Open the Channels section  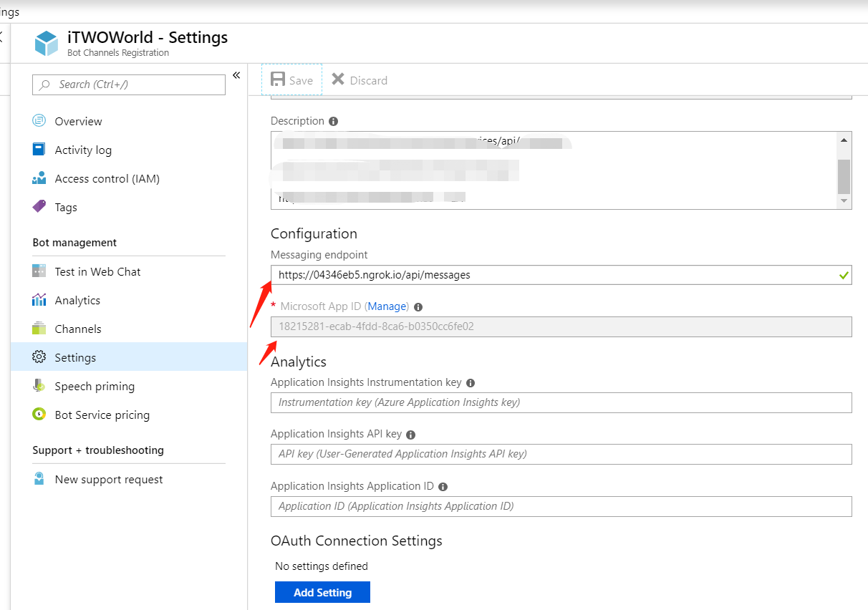[78, 329]
